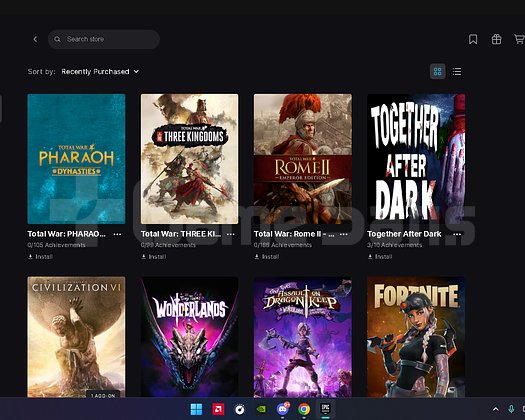Switch to list view layout
The height and width of the screenshot is (420, 525).
pos(457,71)
